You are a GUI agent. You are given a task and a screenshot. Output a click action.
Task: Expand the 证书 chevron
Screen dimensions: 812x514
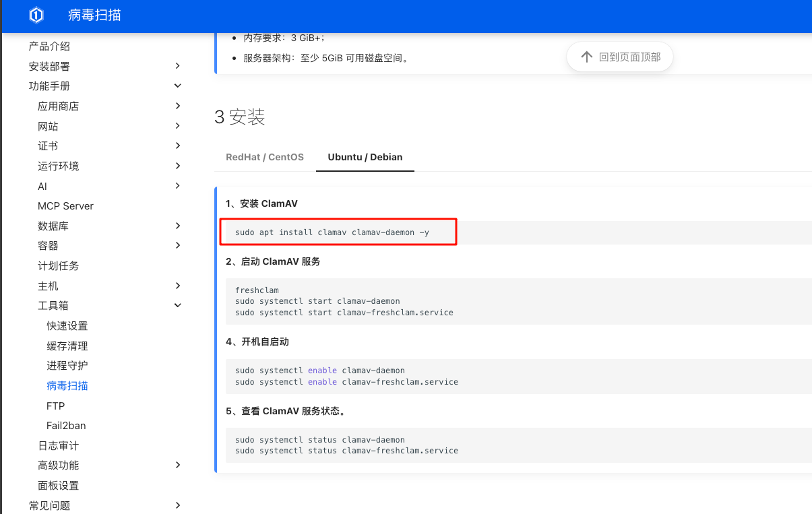tap(177, 146)
